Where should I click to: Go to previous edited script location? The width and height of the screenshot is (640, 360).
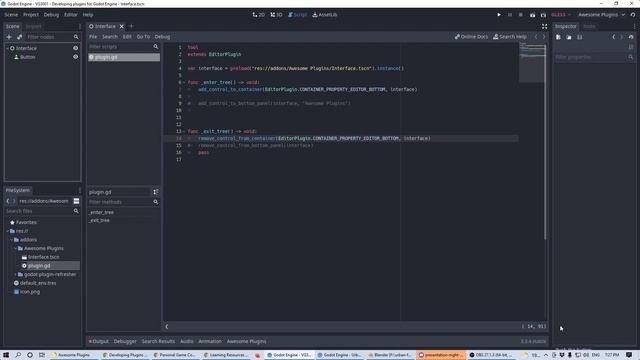point(536,37)
